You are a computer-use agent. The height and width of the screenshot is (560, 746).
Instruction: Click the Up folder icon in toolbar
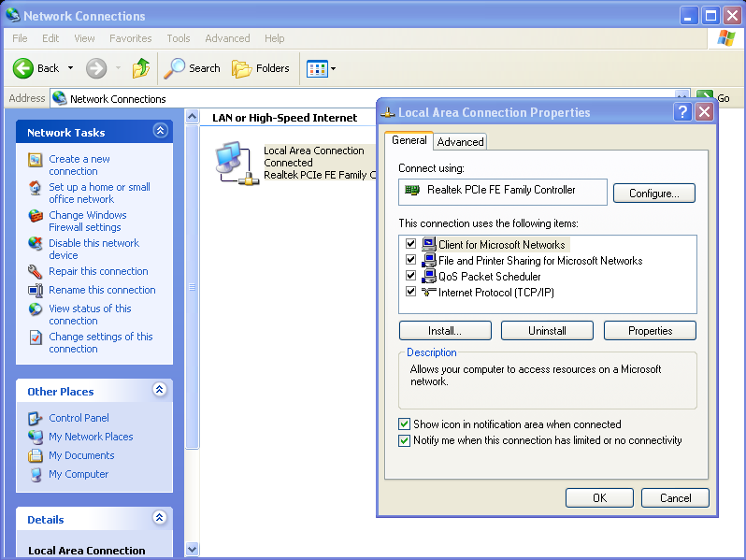tap(141, 68)
